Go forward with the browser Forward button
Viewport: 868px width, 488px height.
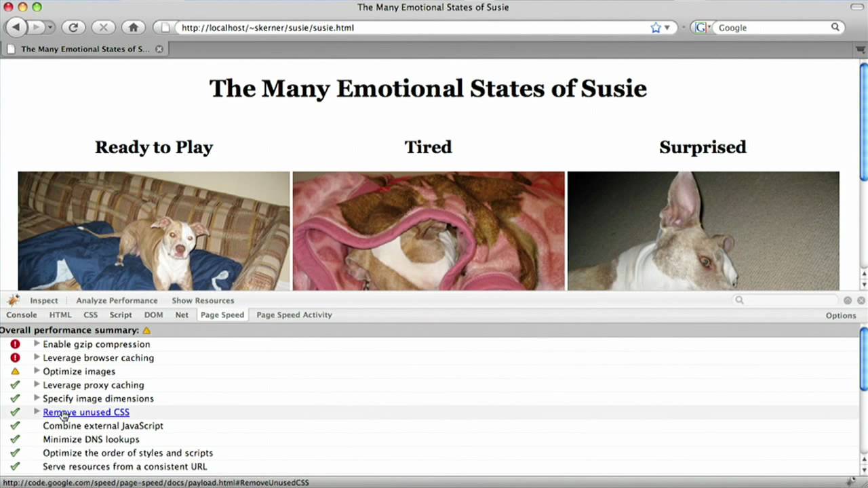(36, 27)
